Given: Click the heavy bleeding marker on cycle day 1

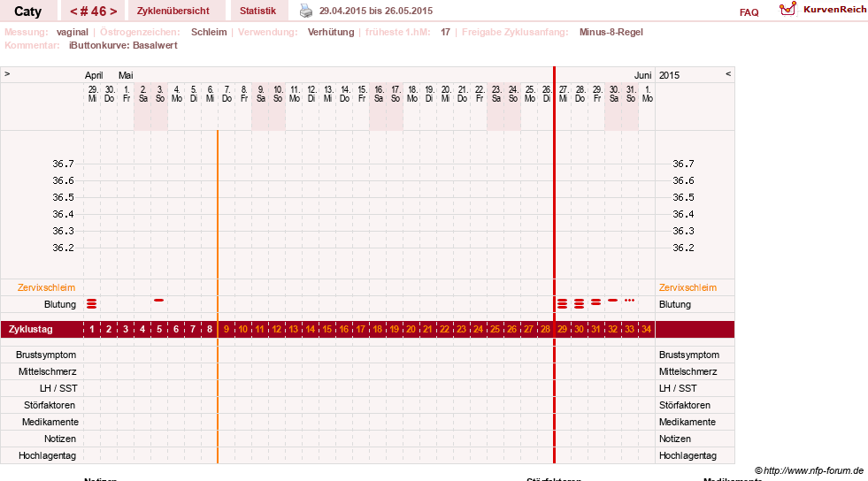Looking at the screenshot, I should pyautogui.click(x=92, y=303).
